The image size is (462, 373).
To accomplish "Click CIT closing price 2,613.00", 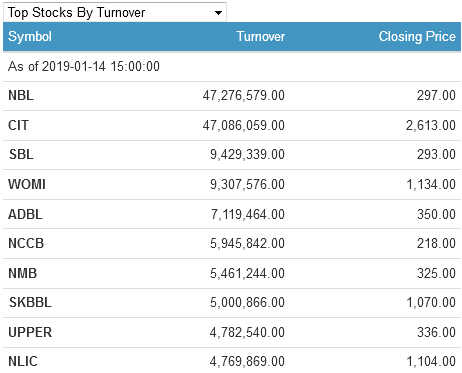I will [x=431, y=125].
